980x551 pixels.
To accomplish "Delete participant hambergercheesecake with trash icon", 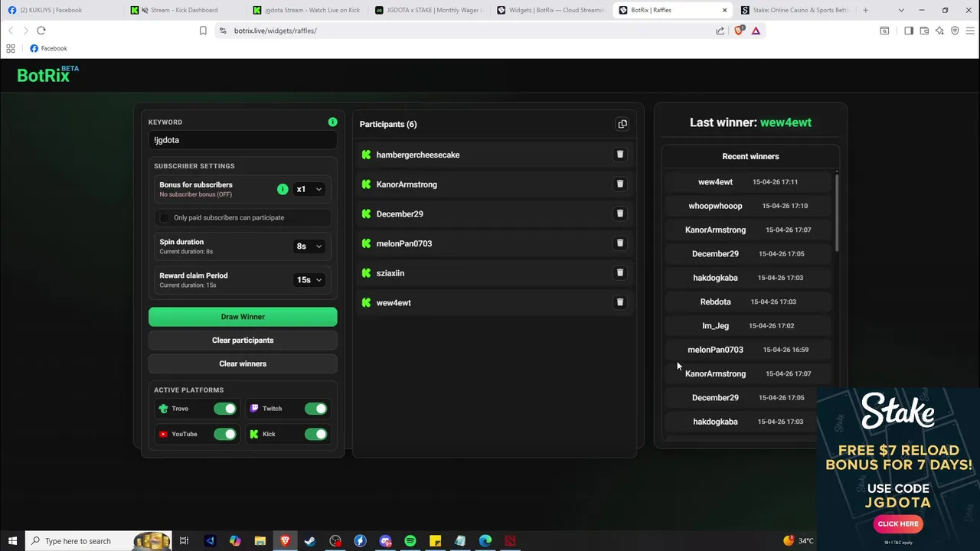I will tap(620, 155).
